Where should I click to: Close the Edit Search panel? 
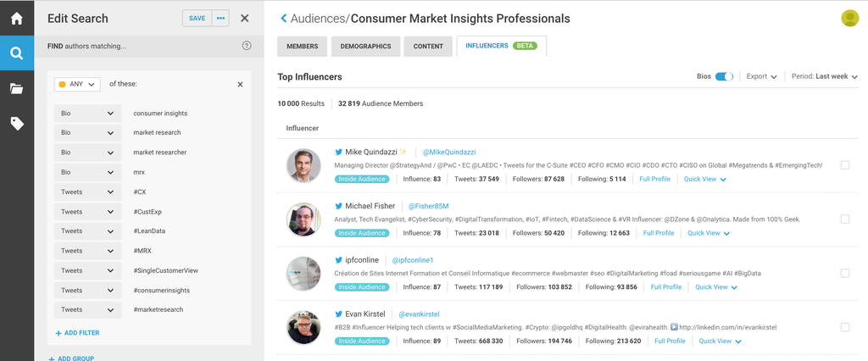[x=245, y=18]
